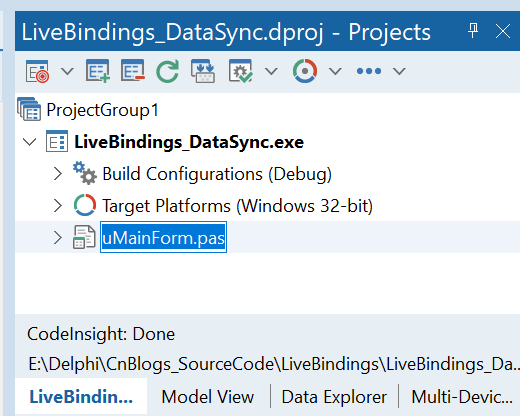
Task: Click the Add New Project icon
Action: click(x=98, y=71)
